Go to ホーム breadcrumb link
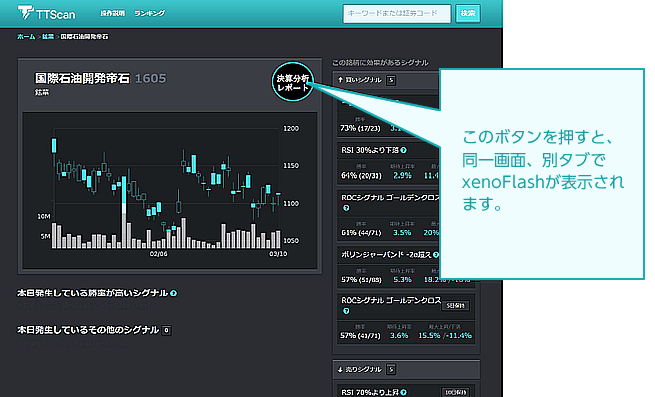Viewport: 655px width, 397px height. click(x=26, y=37)
